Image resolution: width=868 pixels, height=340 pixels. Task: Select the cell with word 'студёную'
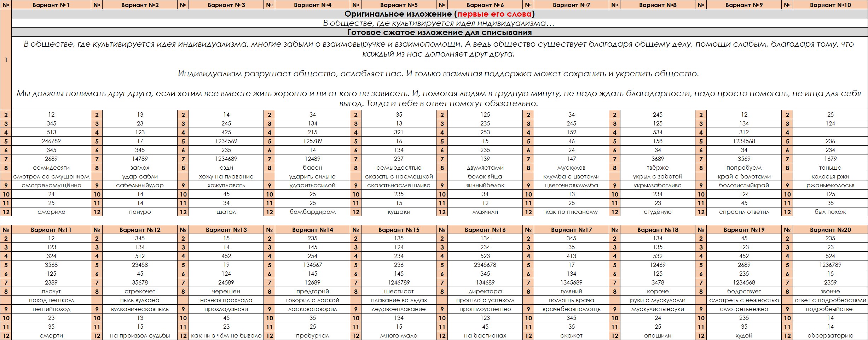658,212
